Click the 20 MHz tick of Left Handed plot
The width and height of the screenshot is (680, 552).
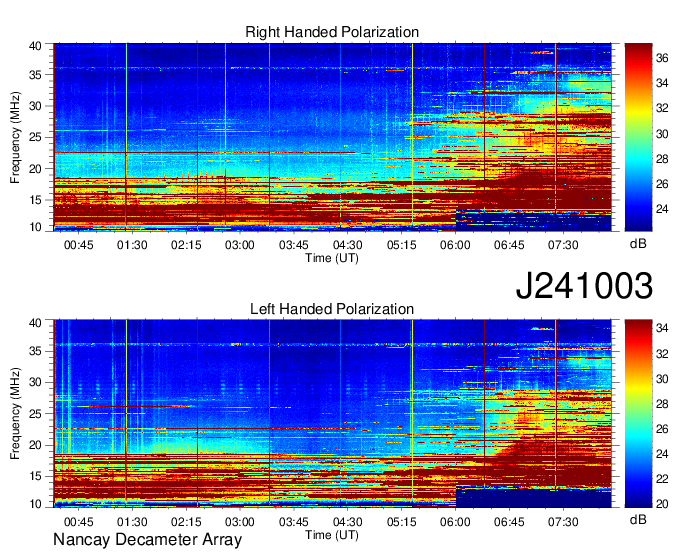click(x=35, y=445)
